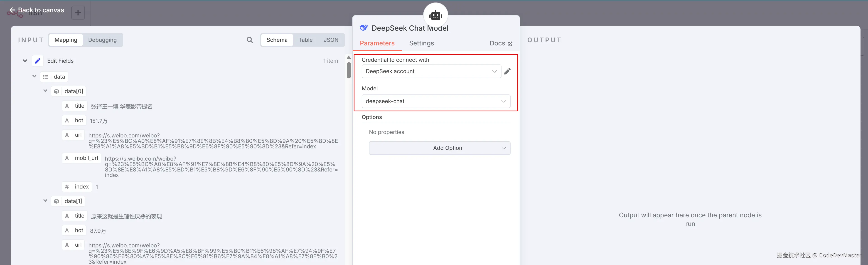Open the deepseek-chat model dropdown

coord(436,101)
